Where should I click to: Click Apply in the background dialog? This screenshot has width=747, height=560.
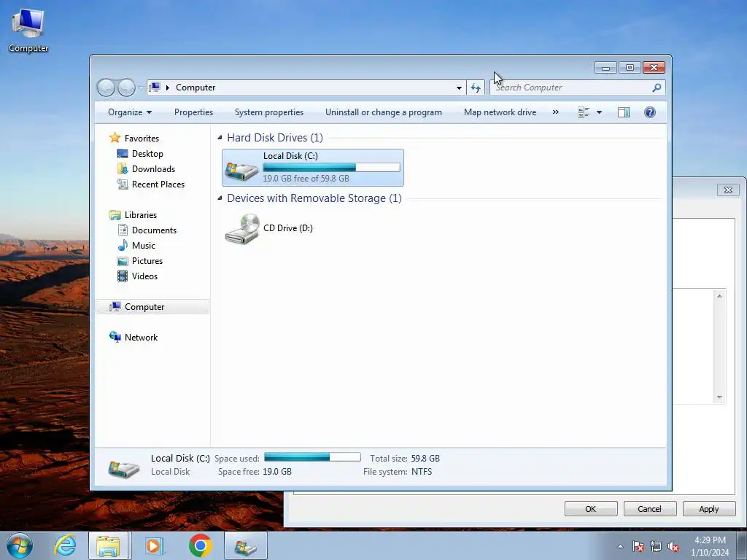[x=709, y=509]
